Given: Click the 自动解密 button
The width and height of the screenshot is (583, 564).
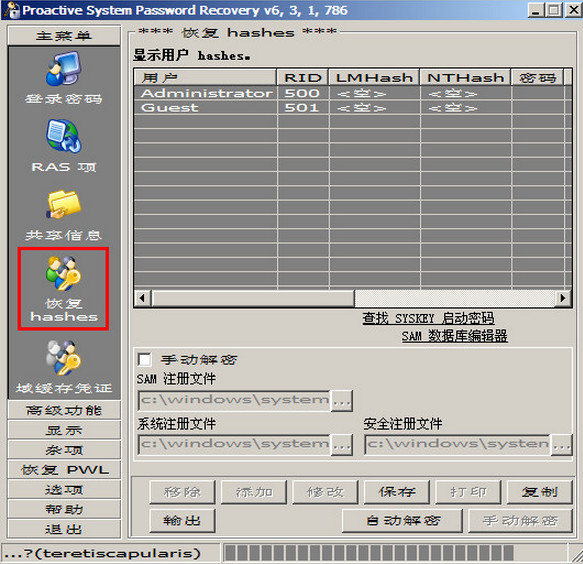Looking at the screenshot, I should pos(402,521).
